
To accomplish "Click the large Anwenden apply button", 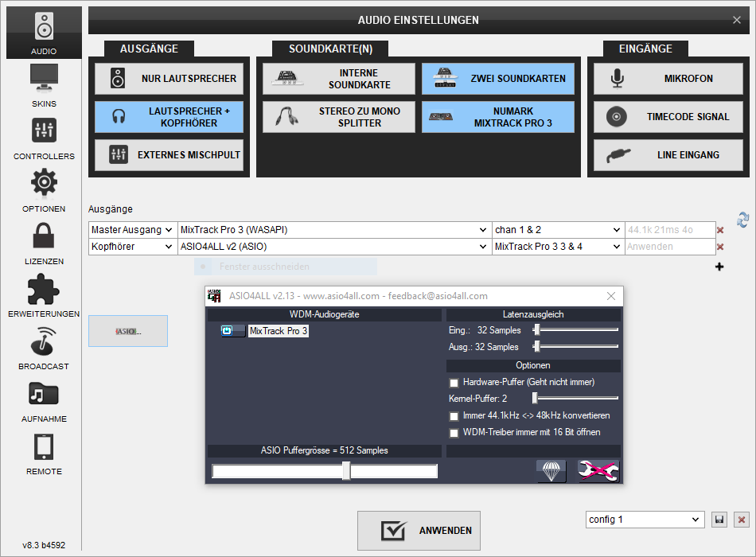I will [x=419, y=531].
